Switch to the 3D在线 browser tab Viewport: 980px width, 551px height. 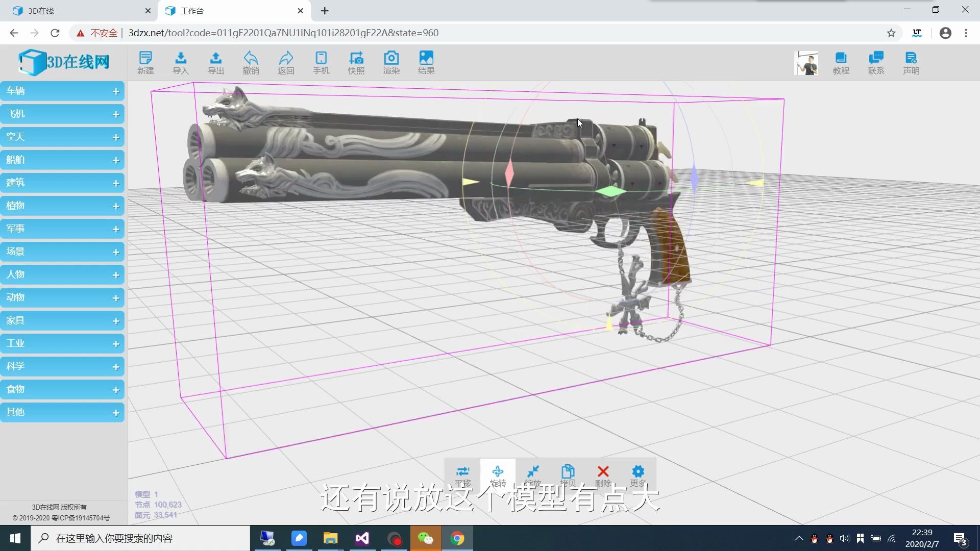pos(79,11)
